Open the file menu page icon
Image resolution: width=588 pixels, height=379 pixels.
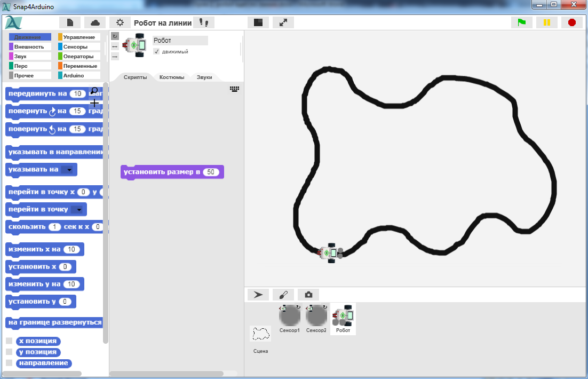click(70, 22)
